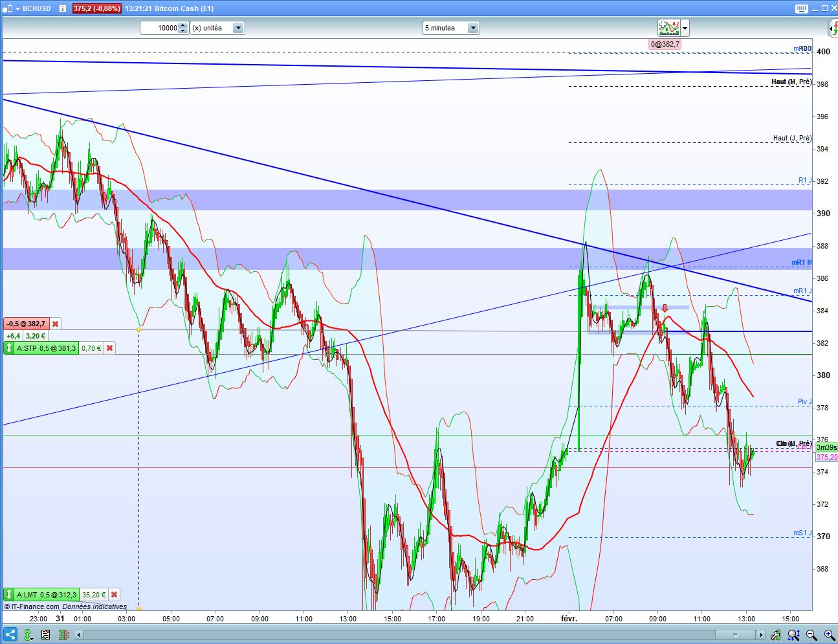Expand the arrow beside the trading icon
This screenshot has height=644, width=838.
tap(685, 28)
